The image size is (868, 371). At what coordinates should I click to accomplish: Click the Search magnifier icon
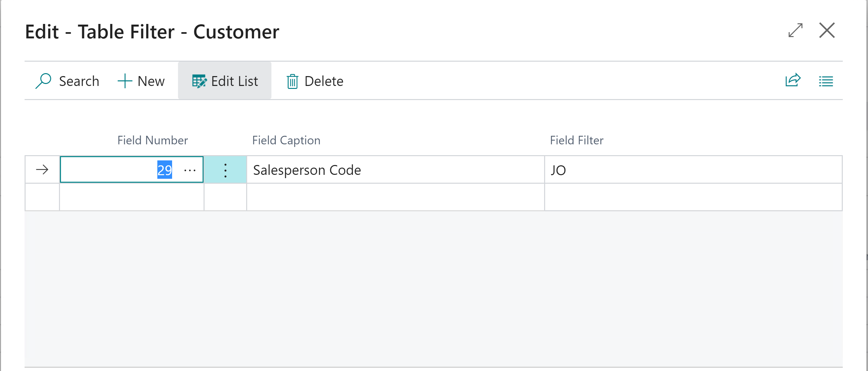(43, 81)
